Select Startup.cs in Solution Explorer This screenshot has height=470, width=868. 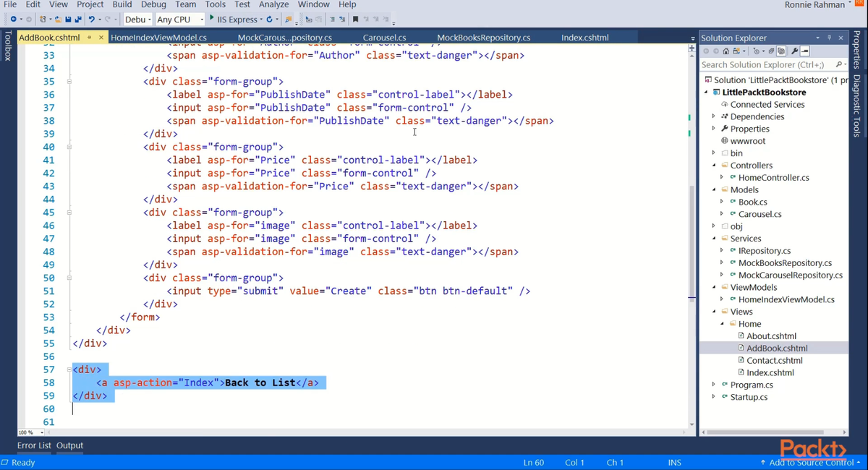click(749, 397)
